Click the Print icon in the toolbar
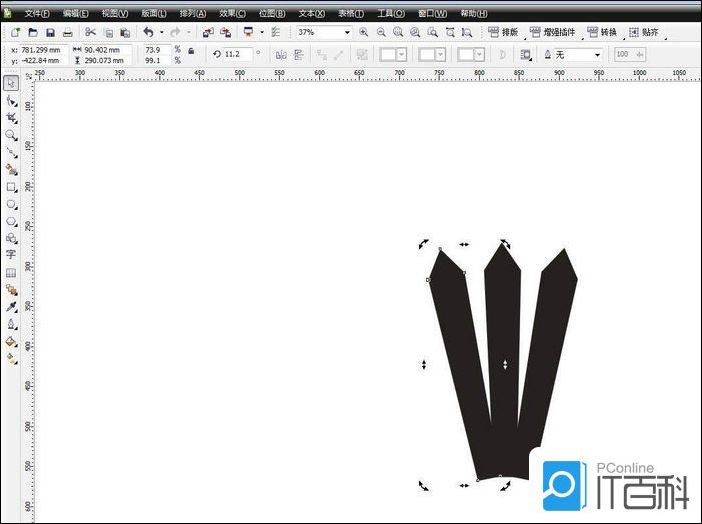This screenshot has width=702, height=524. pos(67,33)
